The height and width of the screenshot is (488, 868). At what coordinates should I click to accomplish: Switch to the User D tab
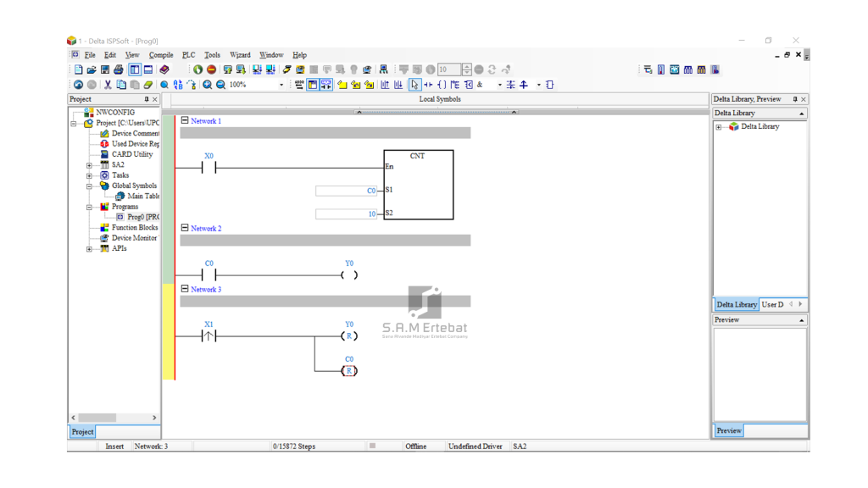click(772, 304)
